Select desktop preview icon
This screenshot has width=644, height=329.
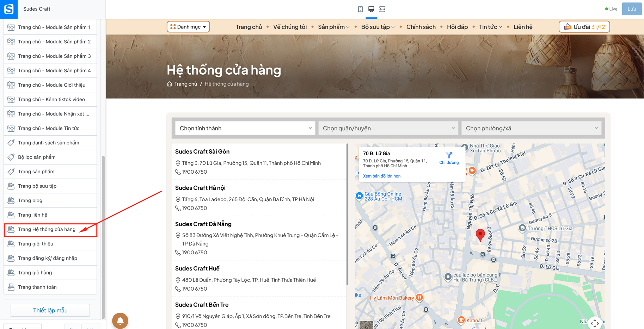coord(371,9)
